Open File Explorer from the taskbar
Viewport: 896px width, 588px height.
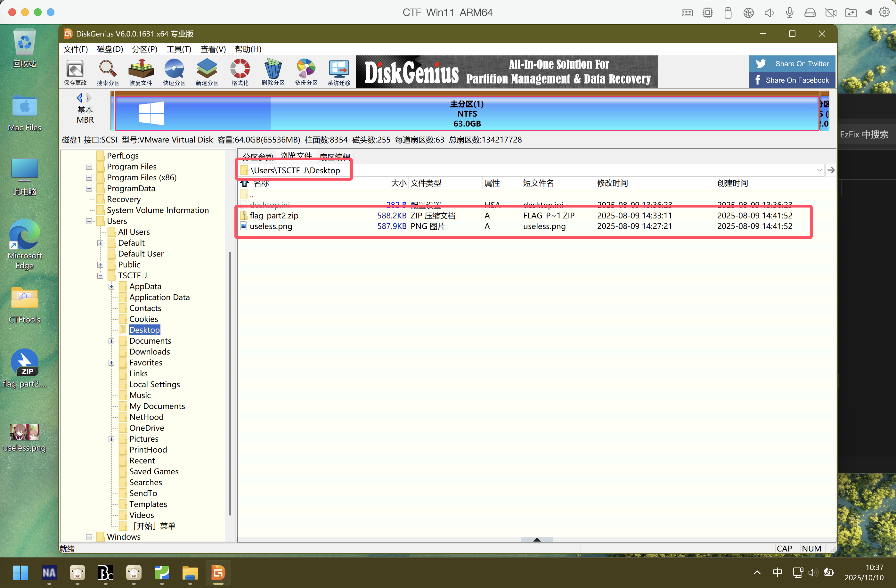coord(190,573)
